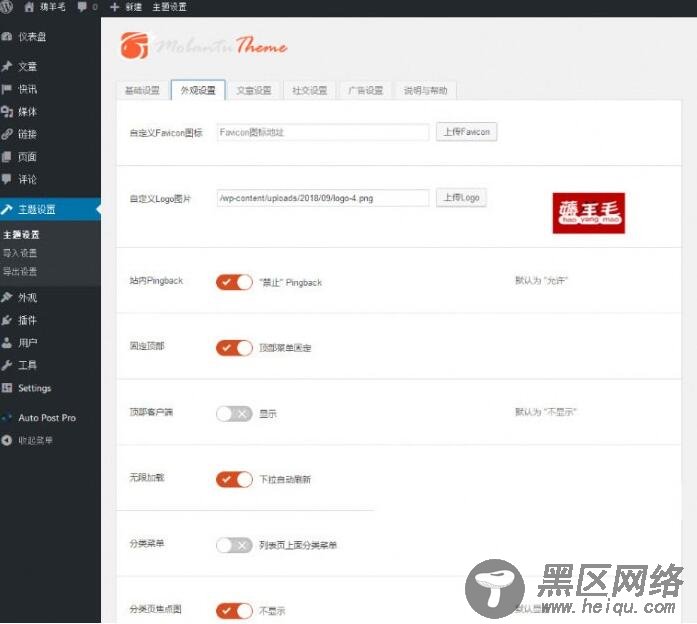The width and height of the screenshot is (697, 624).
Task: Open the Pages icon (页面)
Action: pyautogui.click(x=7, y=156)
